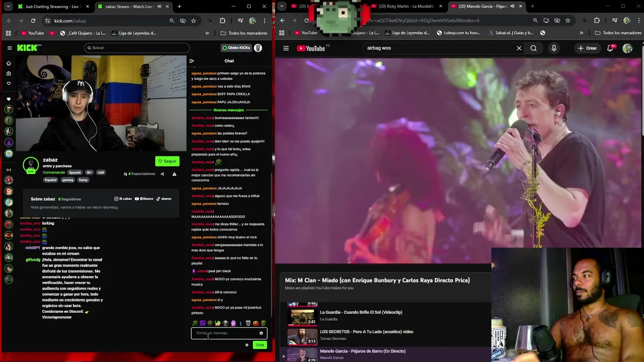Open Liga de Leyendas bookmark in Kick window
644x362 pixels.
(133, 33)
